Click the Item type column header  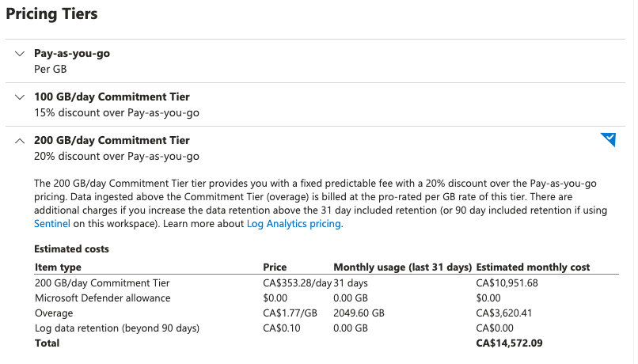[x=59, y=267]
